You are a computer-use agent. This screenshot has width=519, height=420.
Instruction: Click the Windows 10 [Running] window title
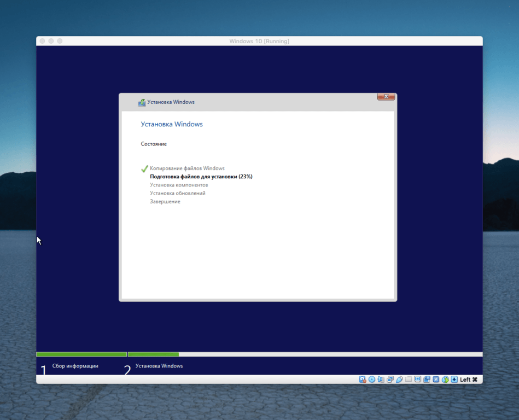click(259, 41)
